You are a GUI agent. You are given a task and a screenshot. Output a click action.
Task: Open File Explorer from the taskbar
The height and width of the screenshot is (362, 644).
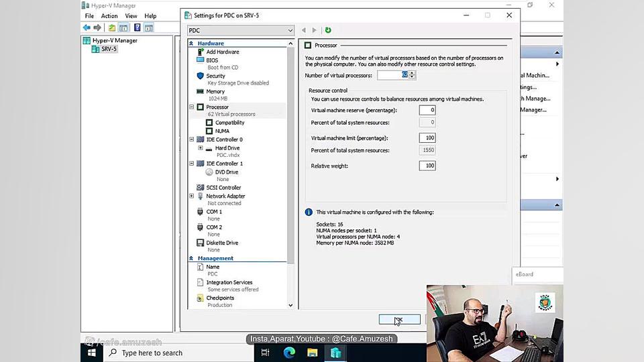[x=312, y=353]
